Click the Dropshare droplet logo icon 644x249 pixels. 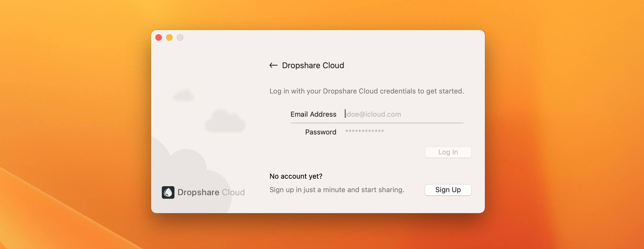(168, 192)
